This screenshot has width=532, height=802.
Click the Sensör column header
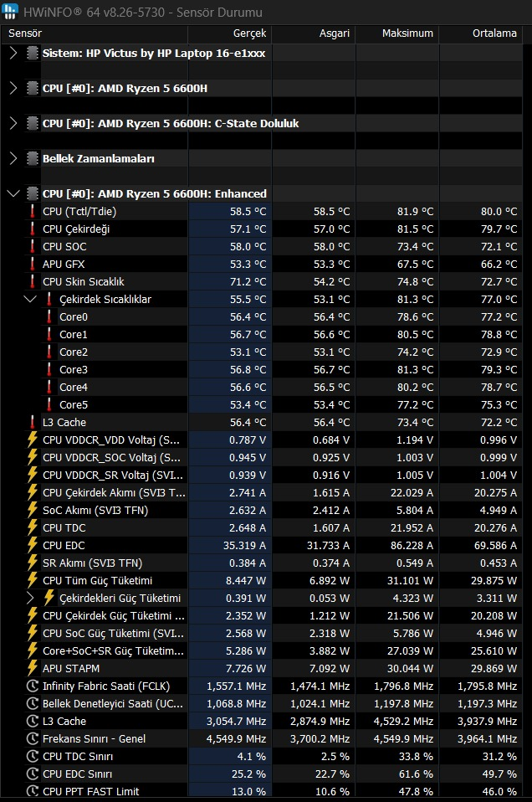(x=95, y=33)
